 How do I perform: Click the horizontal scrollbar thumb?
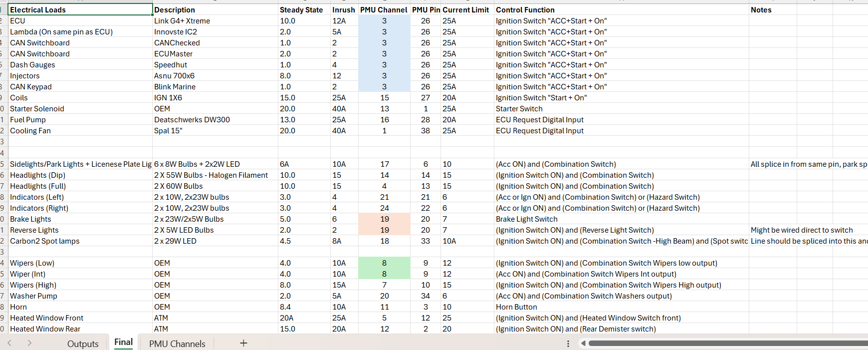click(x=728, y=344)
